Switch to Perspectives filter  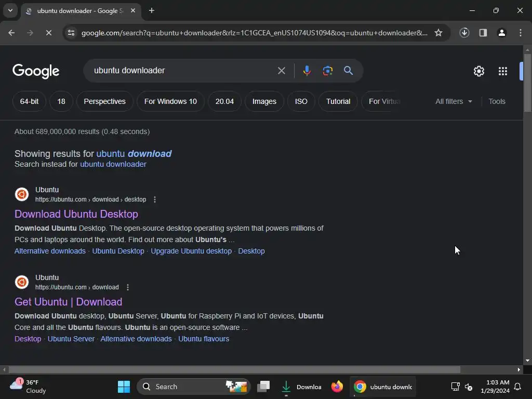click(x=104, y=101)
